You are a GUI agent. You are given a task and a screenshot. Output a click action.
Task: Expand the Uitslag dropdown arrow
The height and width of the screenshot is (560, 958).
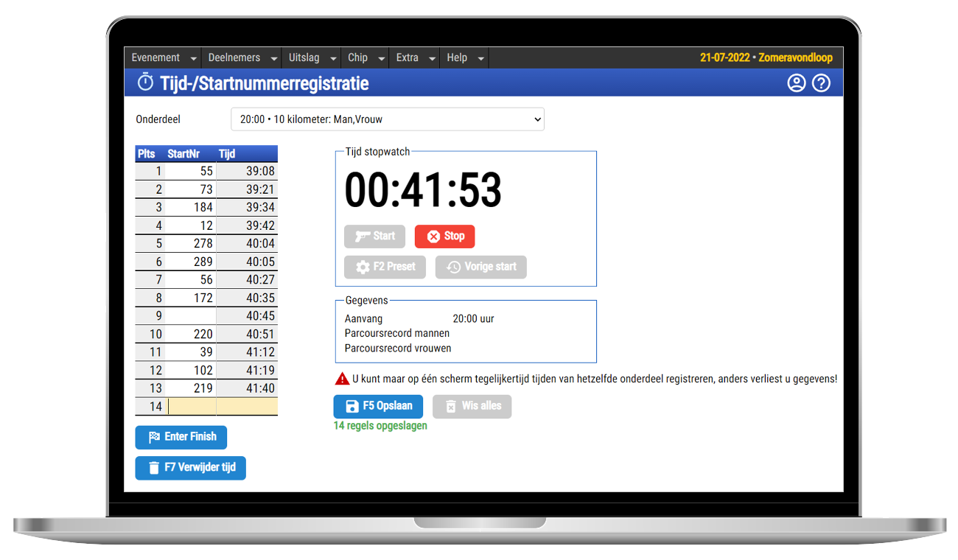tap(333, 59)
